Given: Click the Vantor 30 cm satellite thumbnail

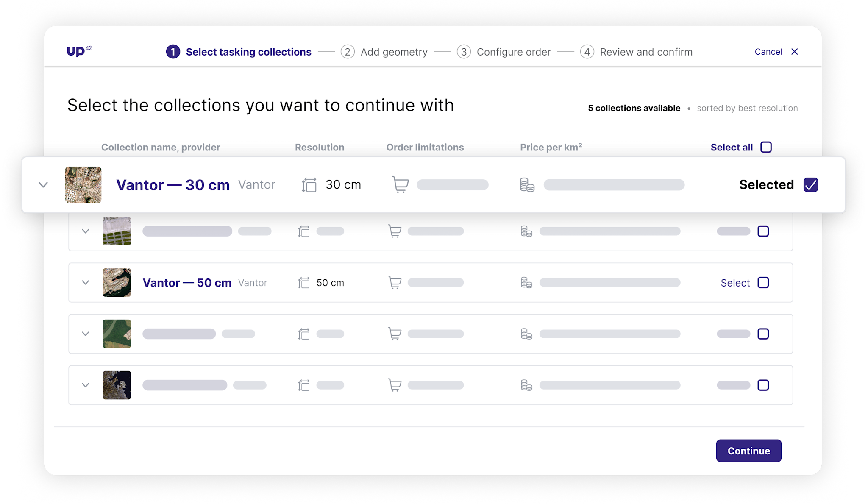Looking at the screenshot, I should (83, 185).
